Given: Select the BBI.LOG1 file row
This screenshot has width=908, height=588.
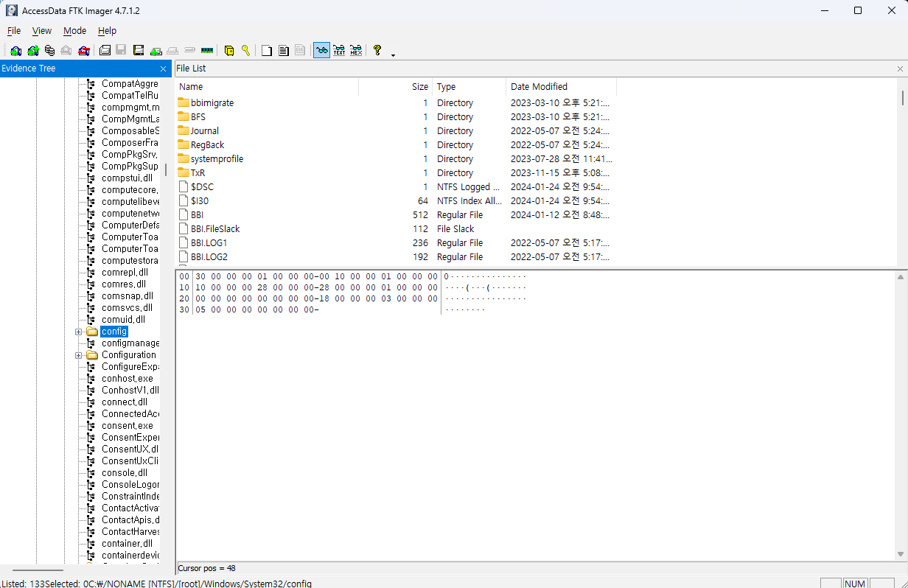Looking at the screenshot, I should click(x=395, y=243).
